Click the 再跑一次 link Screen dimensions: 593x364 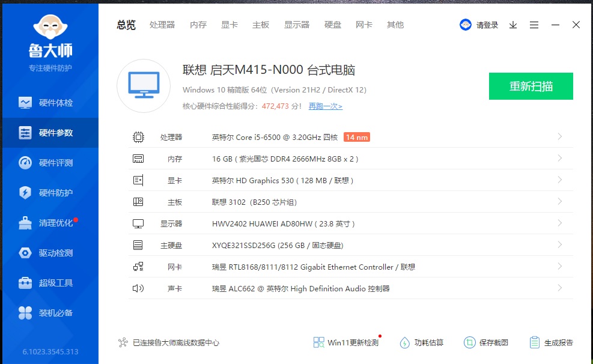click(x=325, y=106)
